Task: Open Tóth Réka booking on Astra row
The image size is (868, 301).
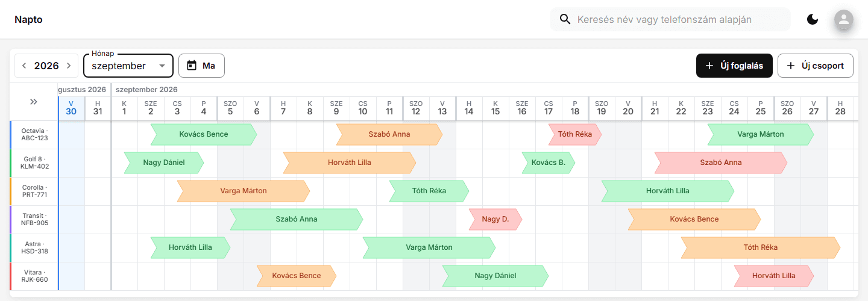Action: 761,247
